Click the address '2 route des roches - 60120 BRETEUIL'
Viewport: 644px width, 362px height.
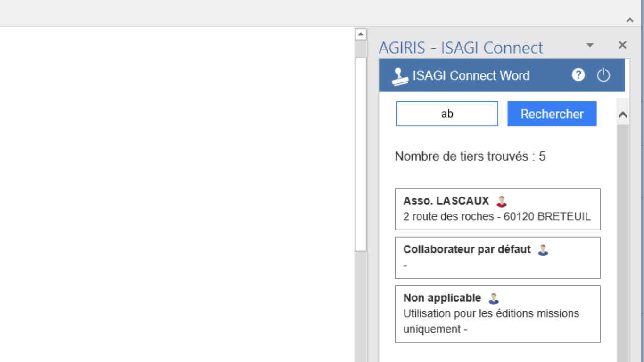(x=497, y=217)
